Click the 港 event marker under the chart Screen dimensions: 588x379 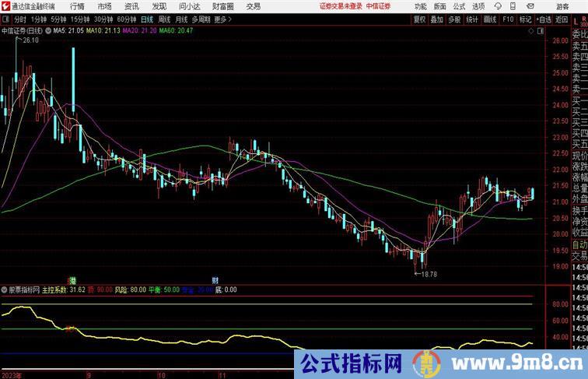[x=72, y=279]
